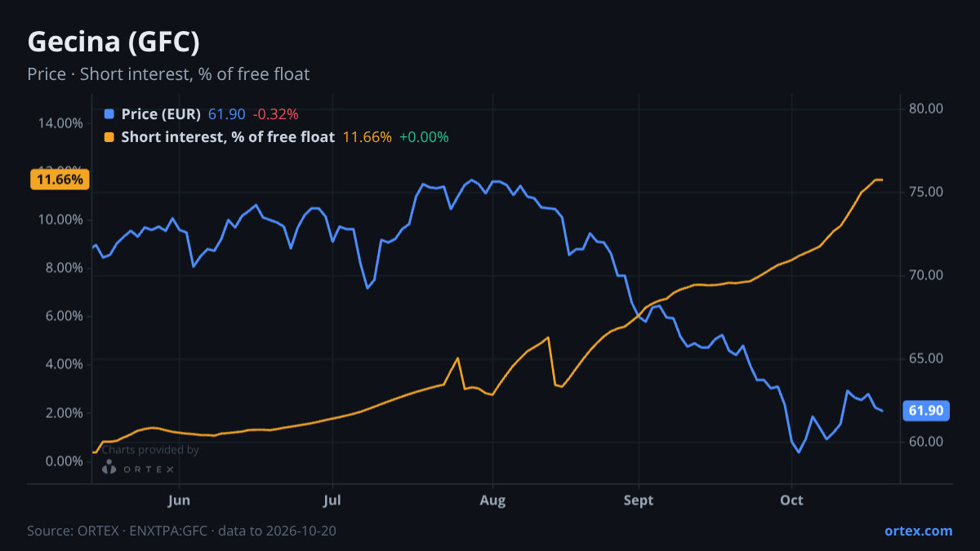Click the blue 61.90 axis badge

926,411
